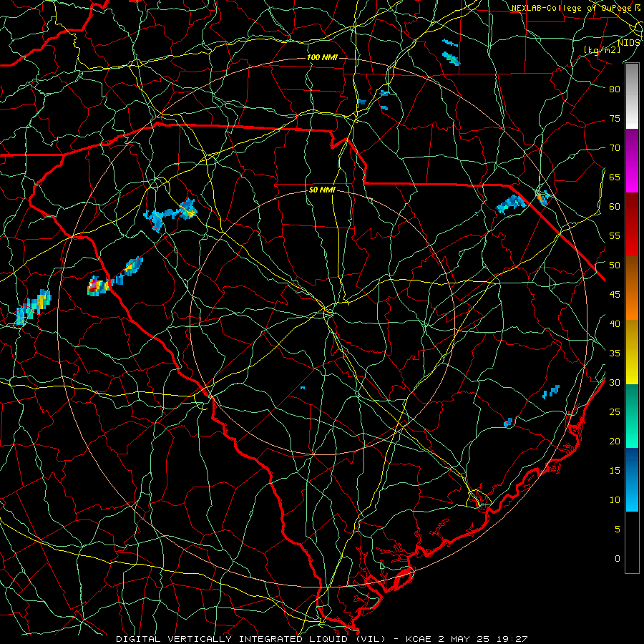Click the '45' value on the color scale
Viewport: 644px width, 644px height.
615,295
